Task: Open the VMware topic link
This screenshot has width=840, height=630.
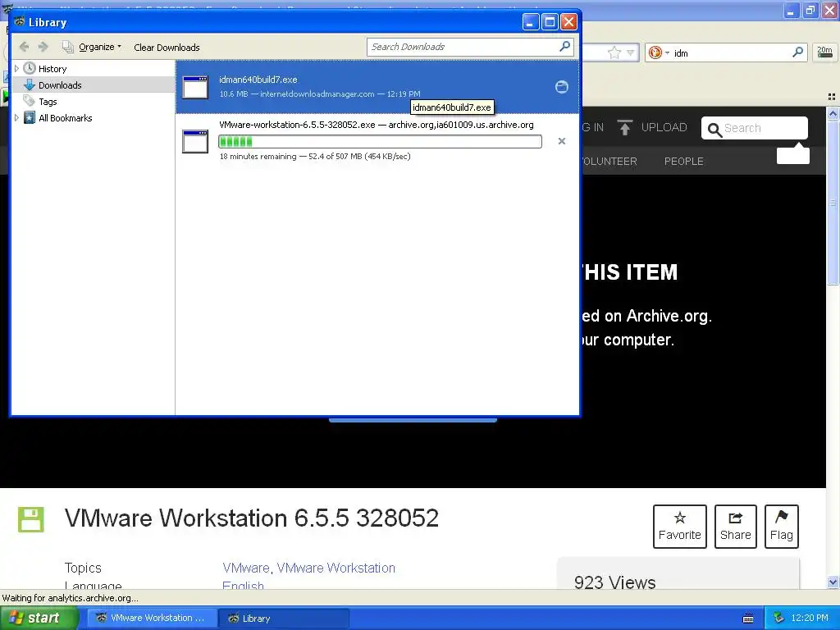Action: pyautogui.click(x=246, y=568)
